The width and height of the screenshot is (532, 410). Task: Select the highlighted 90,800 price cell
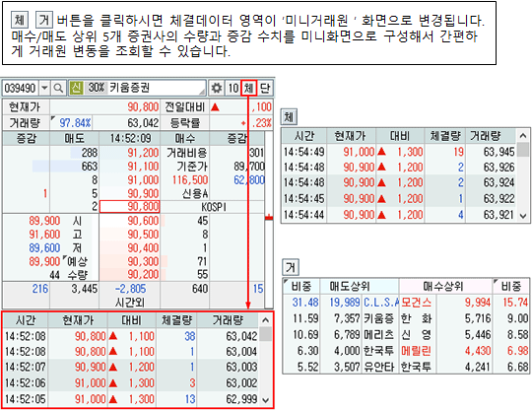130,207
